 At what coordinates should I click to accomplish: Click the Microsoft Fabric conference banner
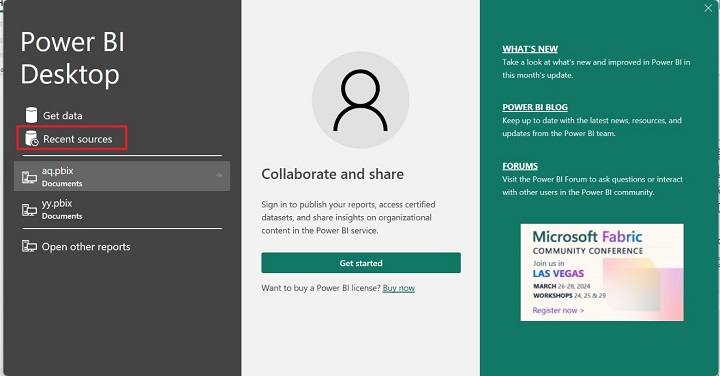pos(602,272)
